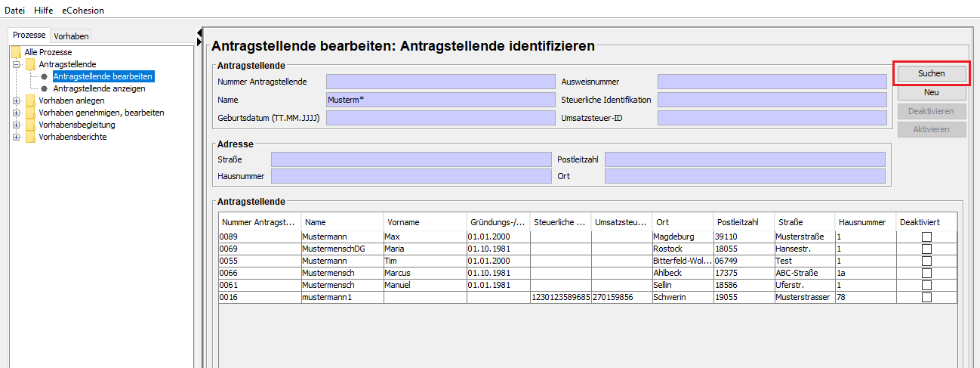Select the Vorname cell Tim
The width and height of the screenshot is (980, 368).
(x=425, y=261)
